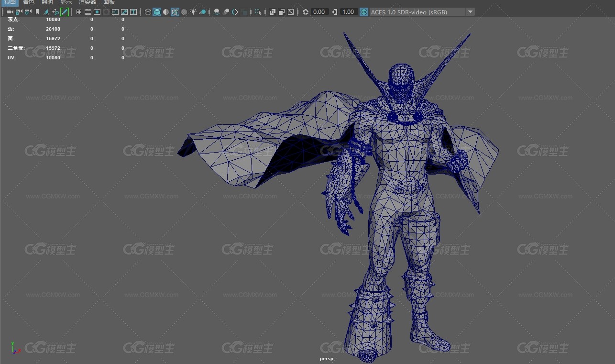Click the 边 HUD label
Screen dimensions: 615x364
(11, 29)
